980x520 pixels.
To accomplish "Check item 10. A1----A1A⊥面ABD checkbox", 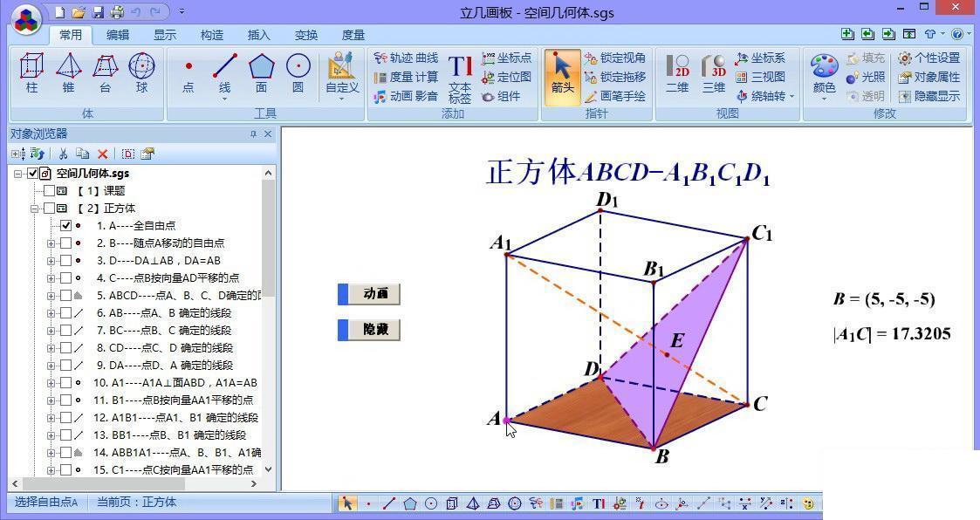I will coord(65,382).
